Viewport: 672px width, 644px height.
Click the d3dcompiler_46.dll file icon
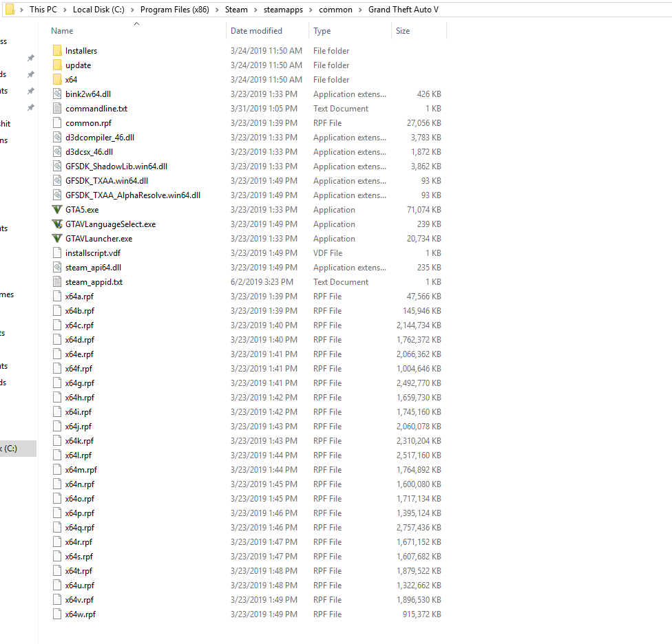(x=57, y=138)
